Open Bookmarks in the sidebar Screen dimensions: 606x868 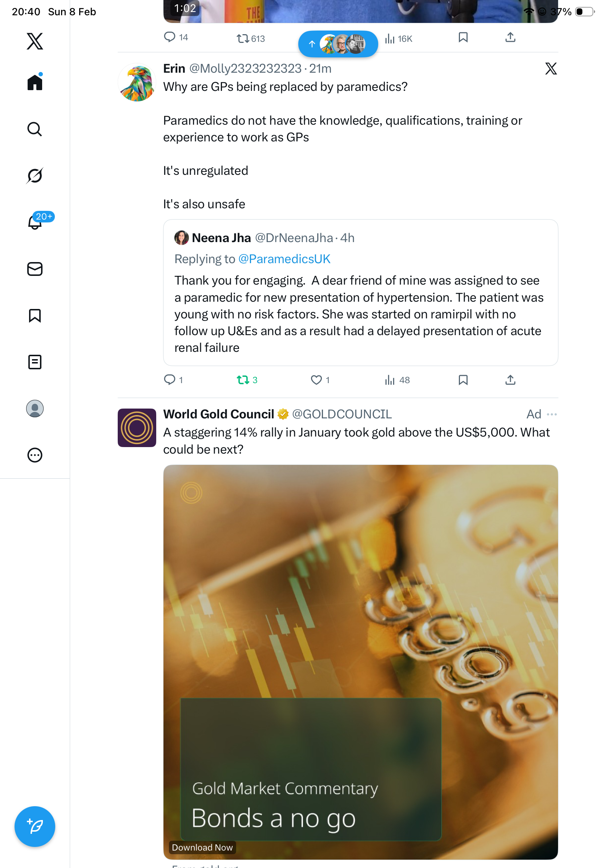click(35, 315)
